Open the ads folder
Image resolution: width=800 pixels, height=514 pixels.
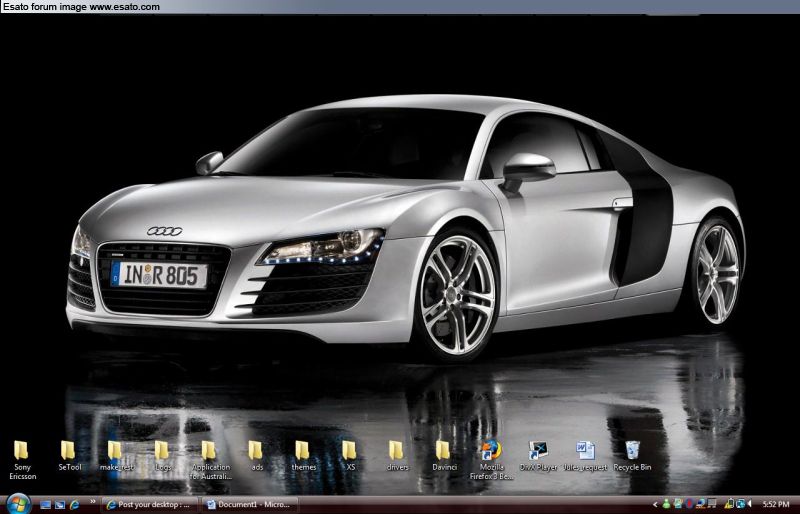[x=256, y=455]
